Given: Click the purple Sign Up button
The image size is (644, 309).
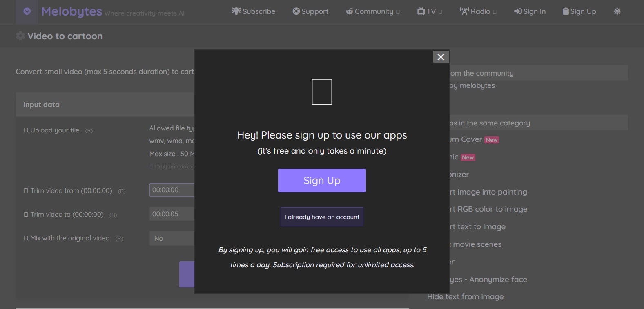Looking at the screenshot, I should pos(322,180).
